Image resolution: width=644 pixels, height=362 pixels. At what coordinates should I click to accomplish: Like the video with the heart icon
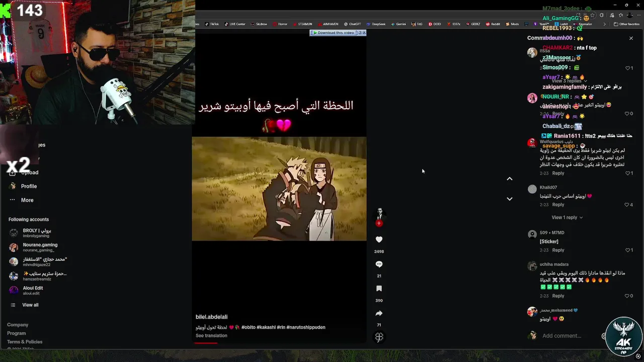tap(379, 240)
